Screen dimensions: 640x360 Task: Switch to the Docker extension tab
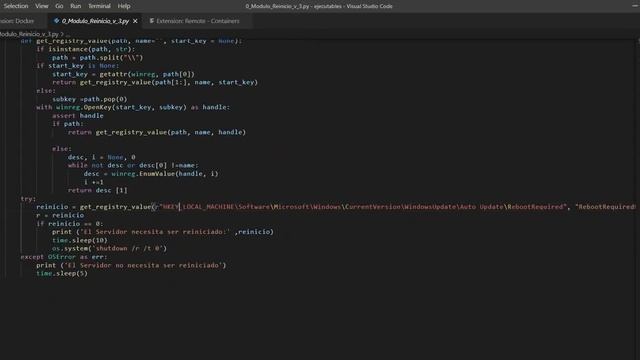pos(18,21)
